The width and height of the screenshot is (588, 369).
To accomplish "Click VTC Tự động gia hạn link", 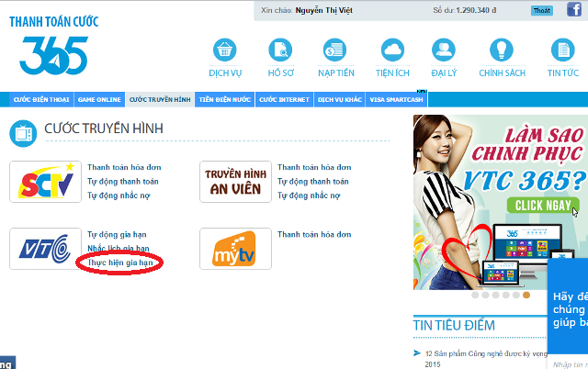I will 117,235.
